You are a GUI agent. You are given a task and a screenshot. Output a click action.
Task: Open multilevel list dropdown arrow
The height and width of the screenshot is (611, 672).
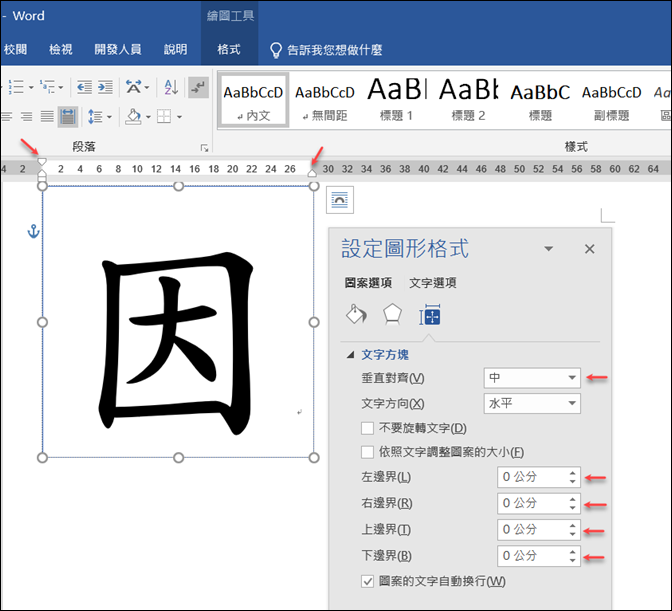tap(61, 87)
